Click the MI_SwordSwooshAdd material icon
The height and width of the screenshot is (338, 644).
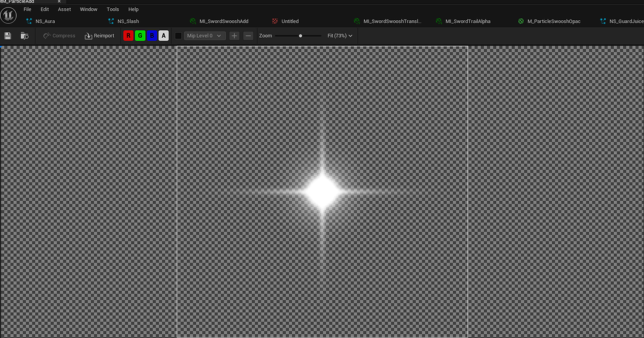tap(193, 21)
